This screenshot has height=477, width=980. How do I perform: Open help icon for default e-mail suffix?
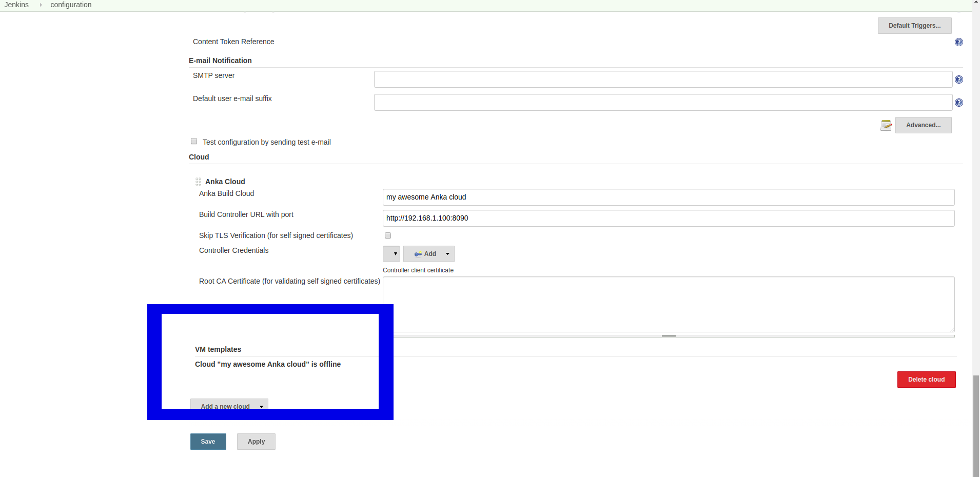coord(958,103)
